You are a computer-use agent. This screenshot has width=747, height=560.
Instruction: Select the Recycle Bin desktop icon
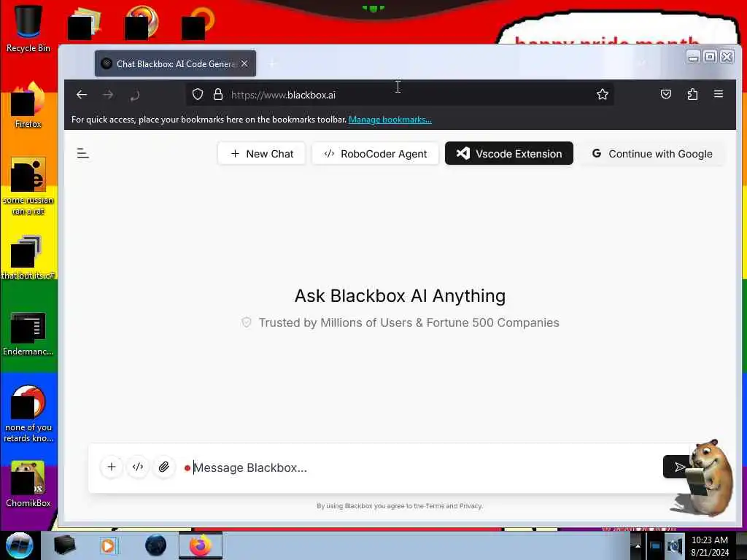[28, 28]
